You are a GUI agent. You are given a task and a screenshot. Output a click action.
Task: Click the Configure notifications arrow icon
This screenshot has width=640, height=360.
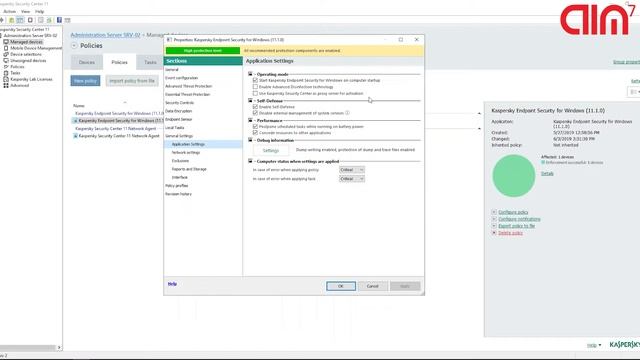[x=494, y=219]
